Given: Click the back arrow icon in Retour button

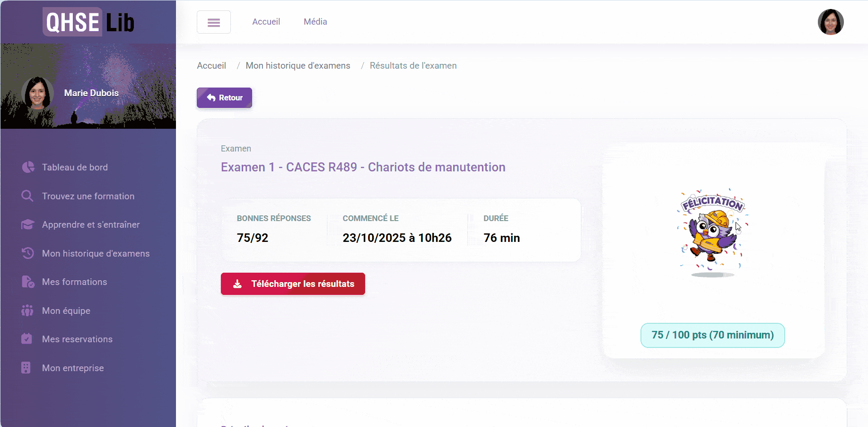Looking at the screenshot, I should point(211,98).
